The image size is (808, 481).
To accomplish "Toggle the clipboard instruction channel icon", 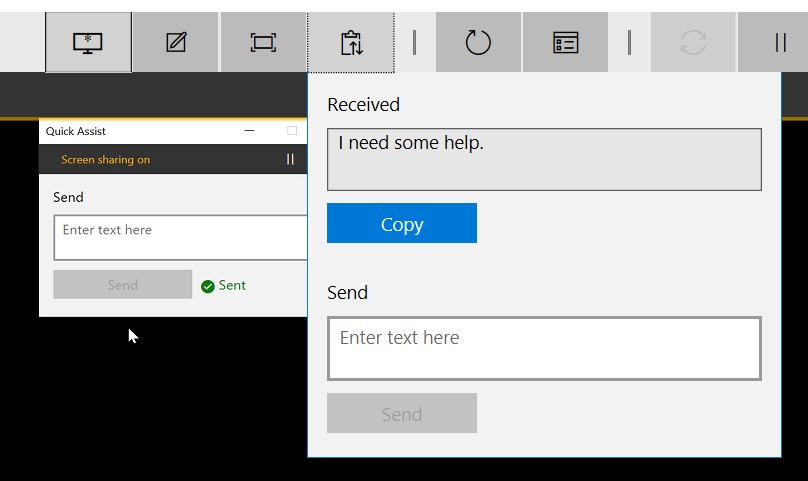I will (x=351, y=42).
